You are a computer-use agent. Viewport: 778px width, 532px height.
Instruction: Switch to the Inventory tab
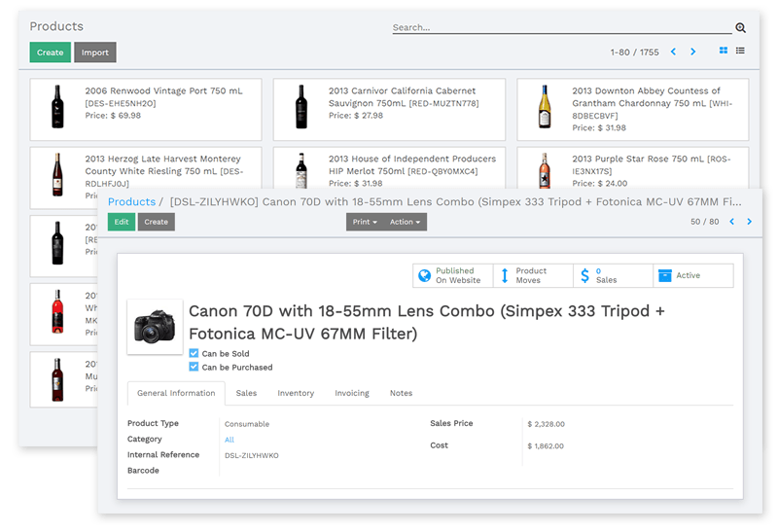(x=296, y=393)
